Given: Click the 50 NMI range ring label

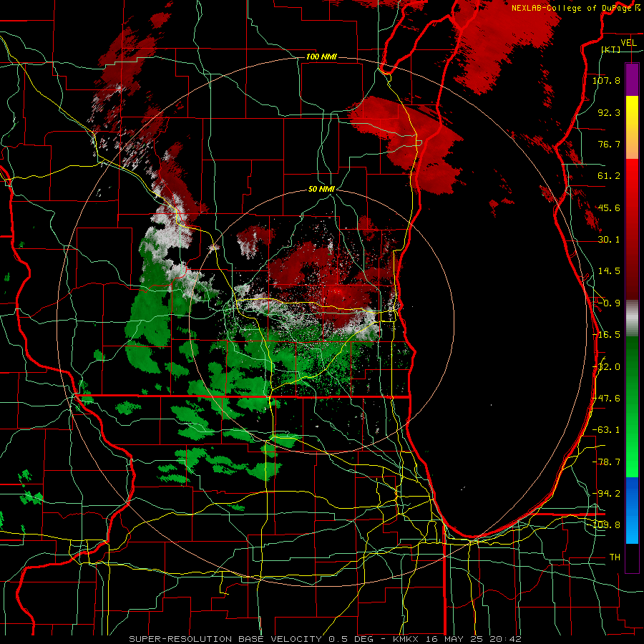Looking at the screenshot, I should (321, 190).
